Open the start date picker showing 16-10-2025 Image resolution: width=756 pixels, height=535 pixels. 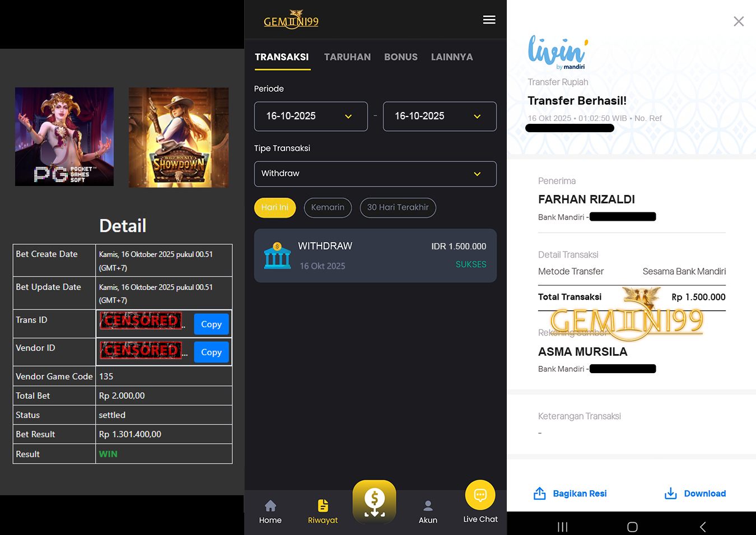311,116
